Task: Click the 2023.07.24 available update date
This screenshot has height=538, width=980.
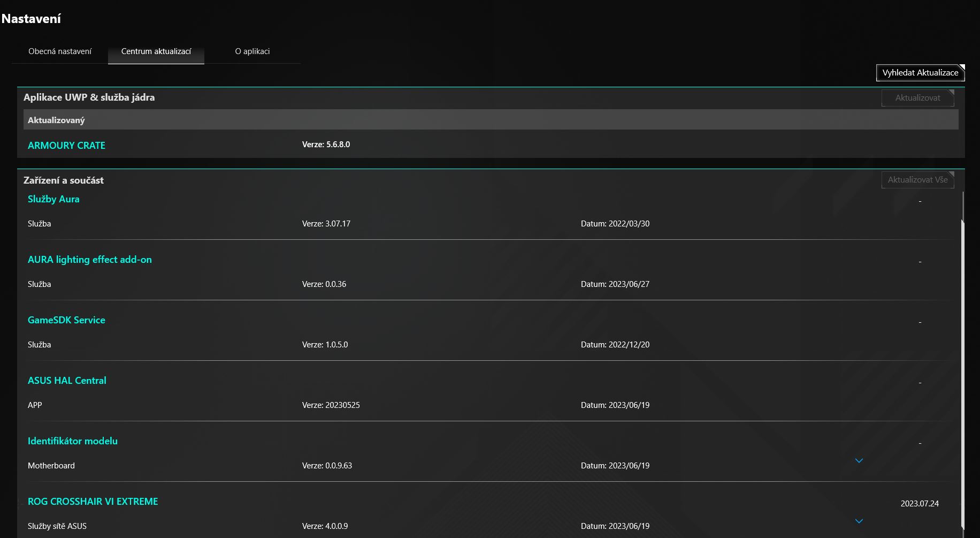Action: pos(920,504)
